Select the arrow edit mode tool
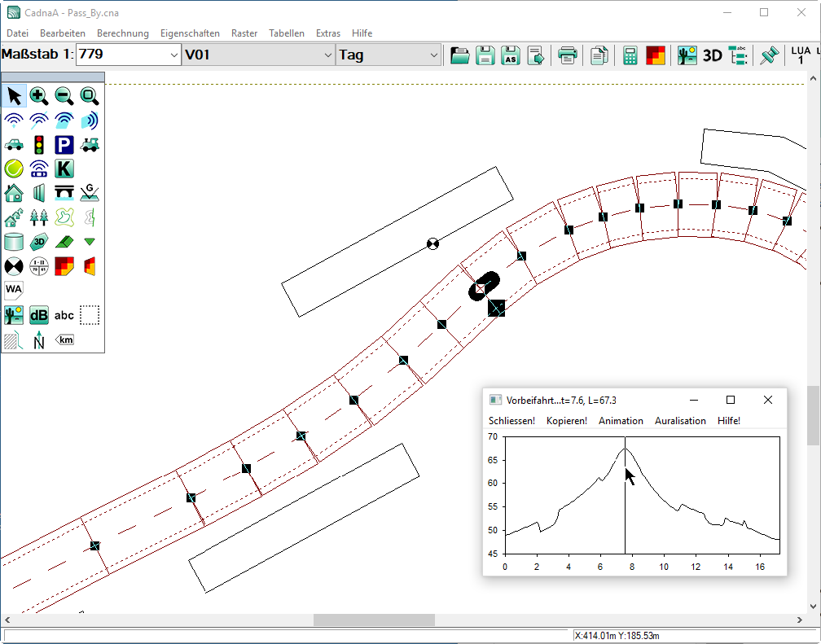The width and height of the screenshot is (821, 644). tap(14, 96)
